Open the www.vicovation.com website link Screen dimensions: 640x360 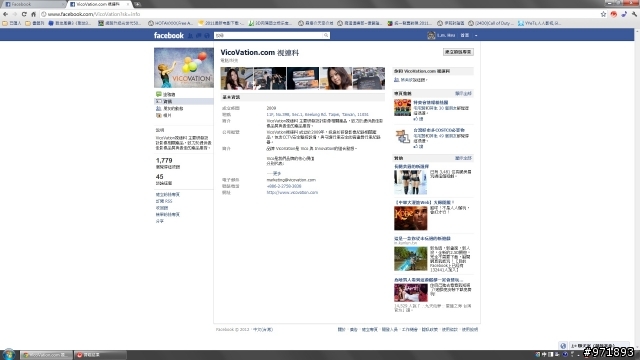pos(292,192)
